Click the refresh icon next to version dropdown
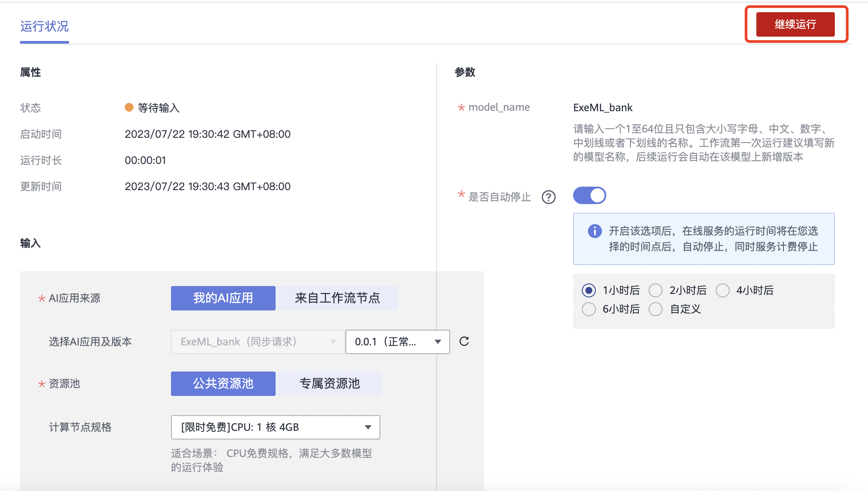Image resolution: width=868 pixels, height=491 pixels. (x=464, y=341)
